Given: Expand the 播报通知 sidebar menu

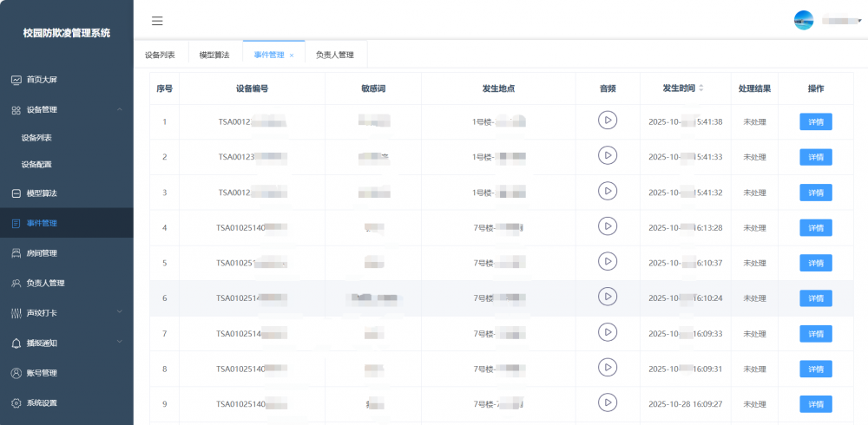Looking at the screenshot, I should coord(119,343).
